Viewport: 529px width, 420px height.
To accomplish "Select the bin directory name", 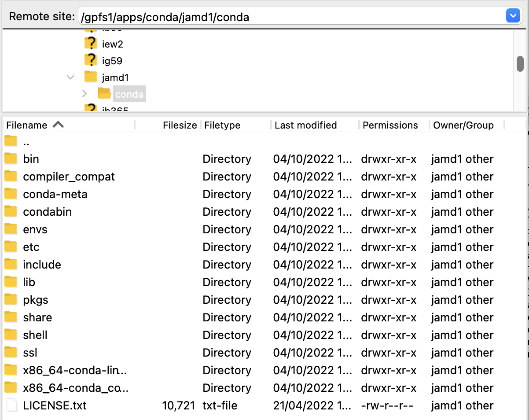I will (x=31, y=159).
